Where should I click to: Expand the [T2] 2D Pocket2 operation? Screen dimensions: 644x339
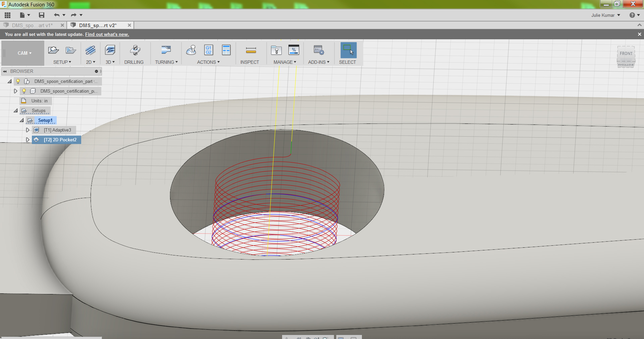(x=28, y=140)
